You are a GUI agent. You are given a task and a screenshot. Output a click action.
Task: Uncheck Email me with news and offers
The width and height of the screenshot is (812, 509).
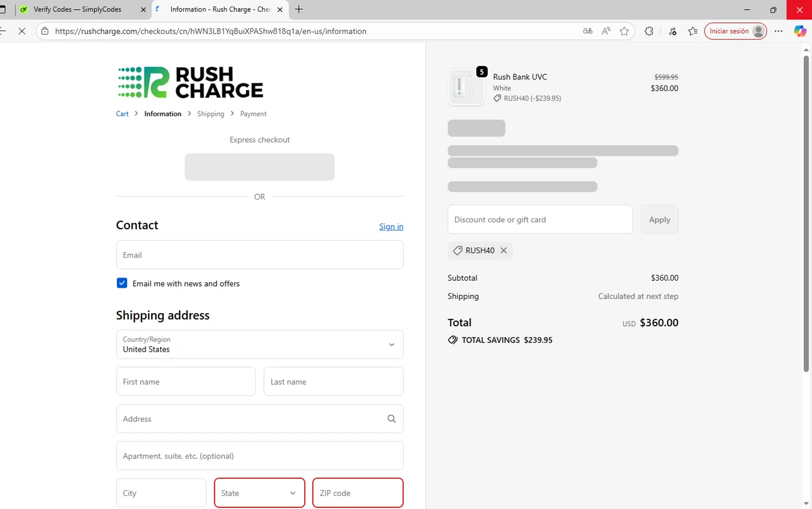(122, 283)
